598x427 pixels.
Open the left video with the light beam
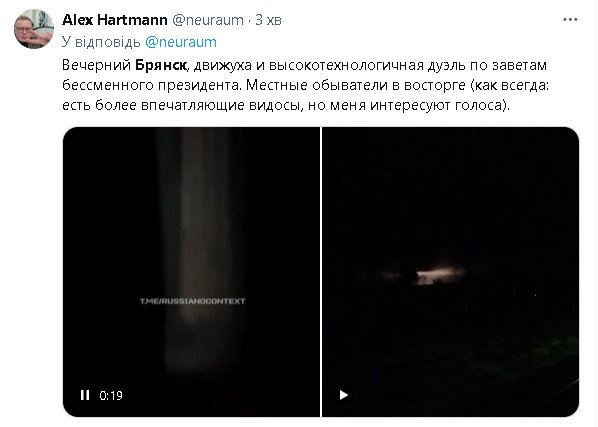191,272
